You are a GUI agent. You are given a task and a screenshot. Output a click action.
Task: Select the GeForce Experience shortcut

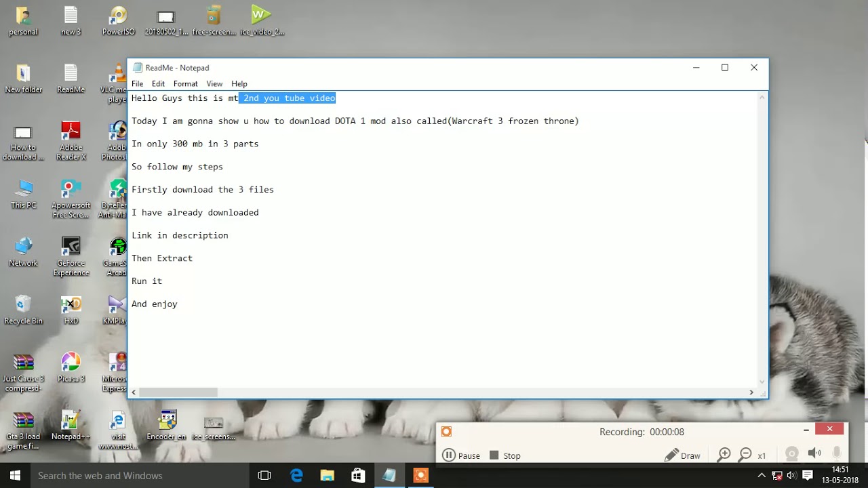pyautogui.click(x=71, y=257)
